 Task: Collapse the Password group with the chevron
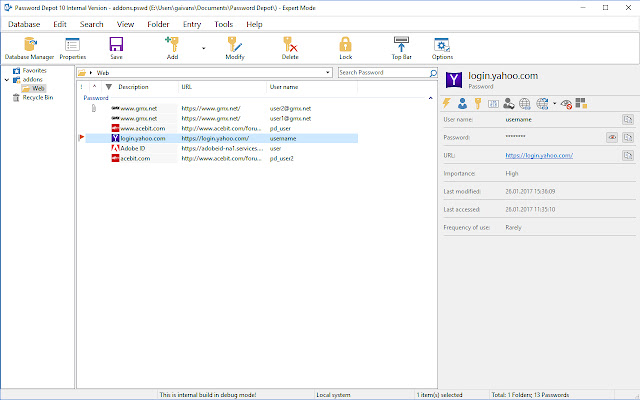[430, 98]
